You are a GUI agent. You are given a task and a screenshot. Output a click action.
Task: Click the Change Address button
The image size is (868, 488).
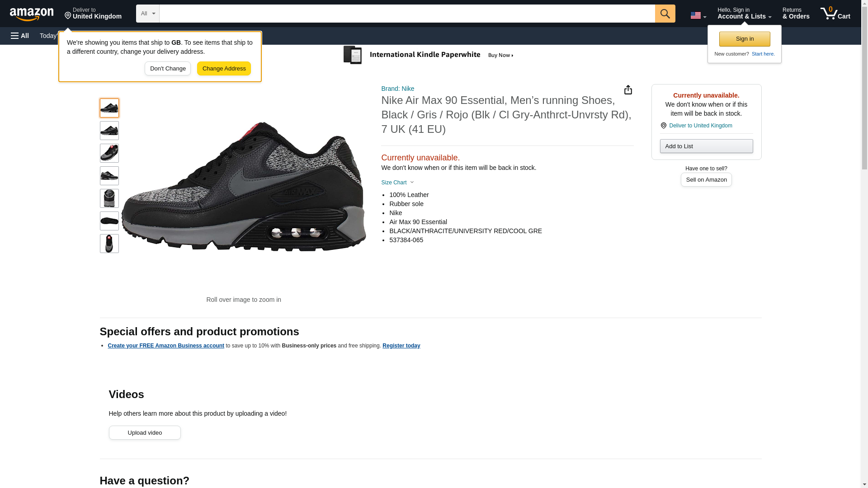(224, 69)
